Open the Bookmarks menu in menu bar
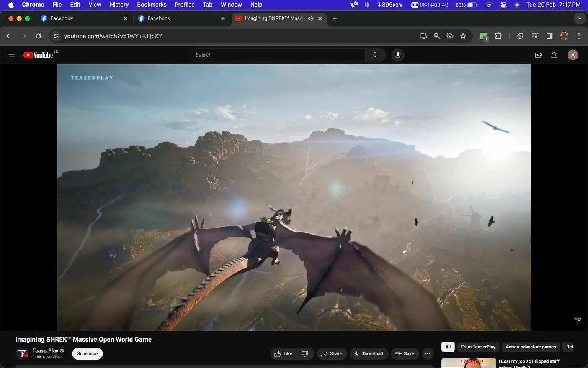588x368 pixels. tap(152, 5)
